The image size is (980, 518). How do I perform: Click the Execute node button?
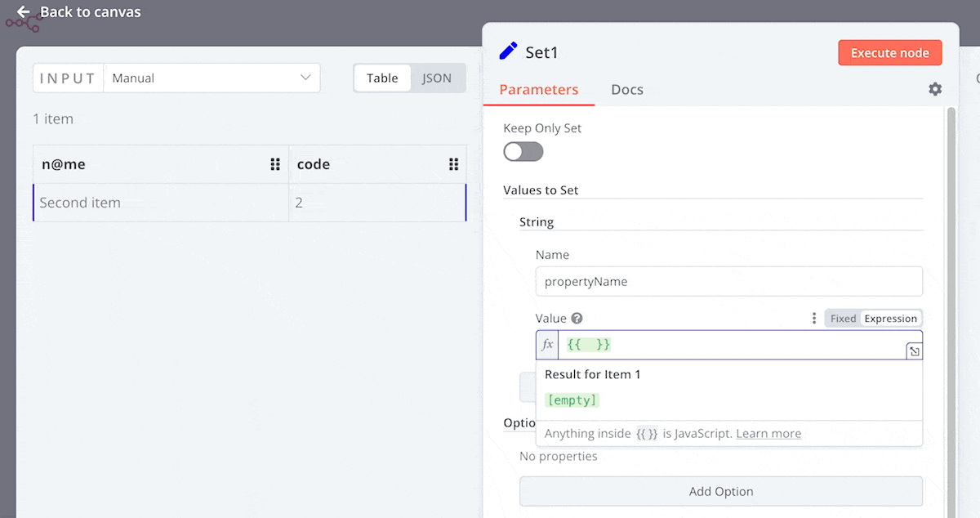pyautogui.click(x=889, y=53)
